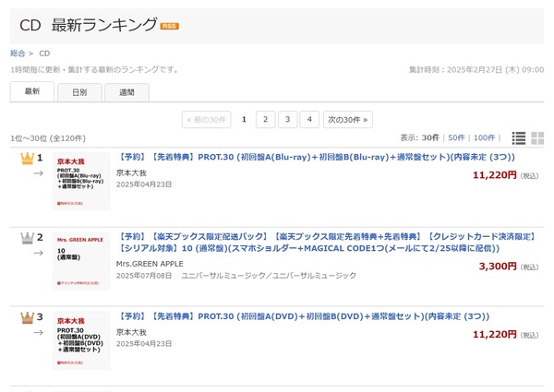Click the silver crown rank 2 icon
The image size is (554, 392).
tap(27, 237)
